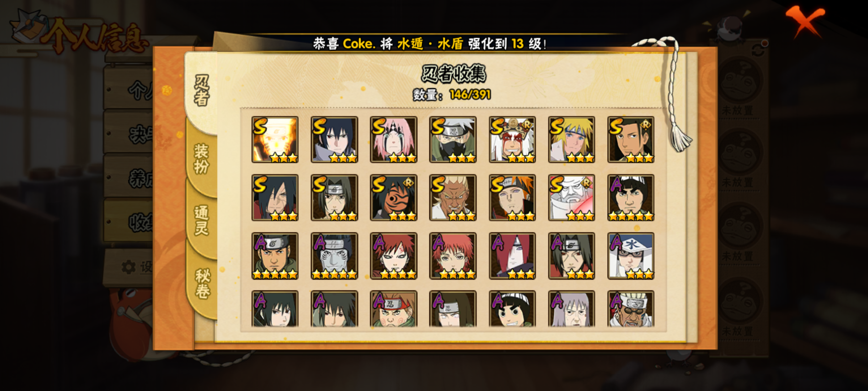Select the Mizukage hat A-rank ninja
Viewport: 868px width, 391px height.
[631, 256]
